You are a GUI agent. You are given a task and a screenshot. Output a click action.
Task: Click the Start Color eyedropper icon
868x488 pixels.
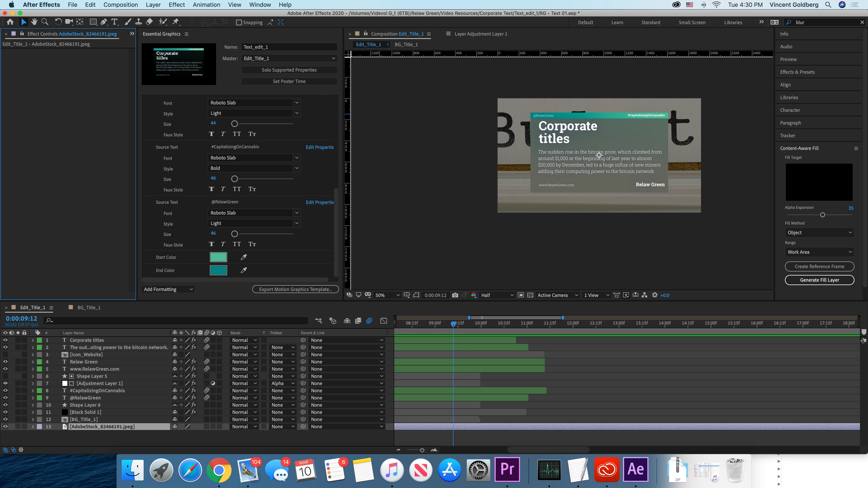[x=244, y=257]
